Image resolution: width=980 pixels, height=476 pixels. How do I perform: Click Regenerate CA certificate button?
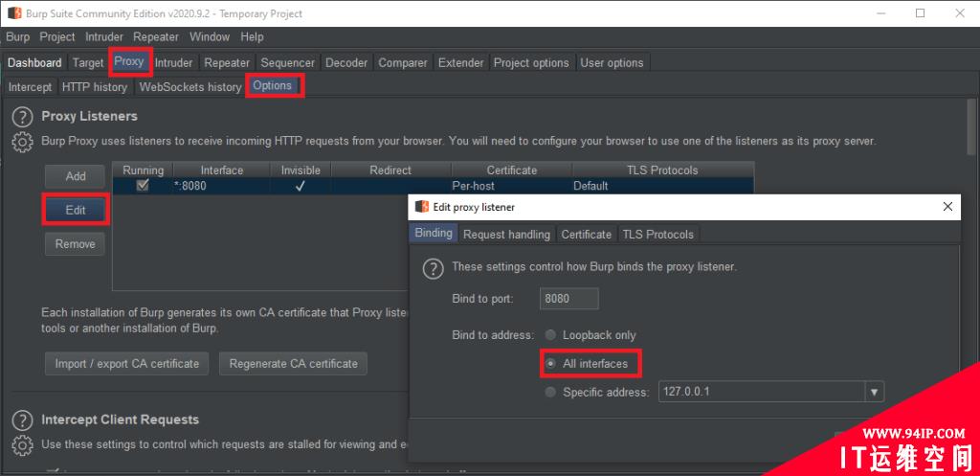293,363
